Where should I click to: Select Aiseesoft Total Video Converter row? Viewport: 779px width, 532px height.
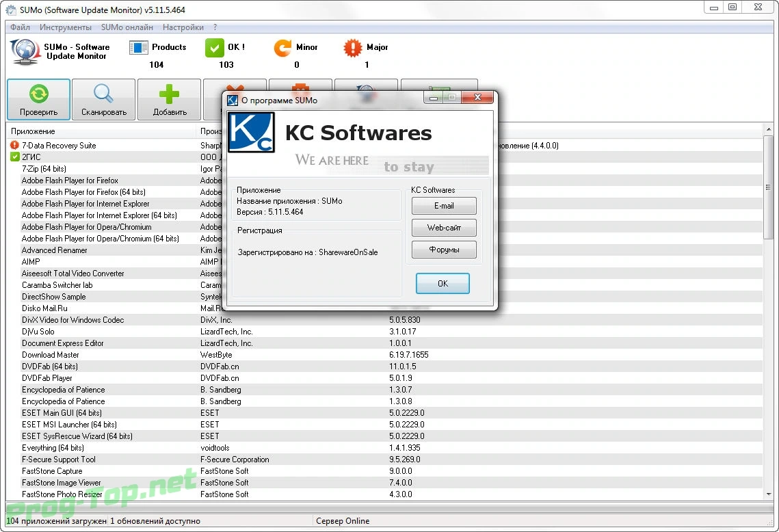tap(385, 274)
